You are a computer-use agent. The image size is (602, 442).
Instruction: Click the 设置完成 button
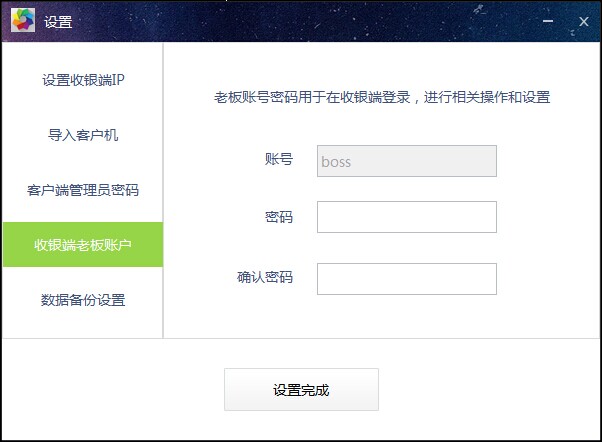pyautogui.click(x=301, y=389)
